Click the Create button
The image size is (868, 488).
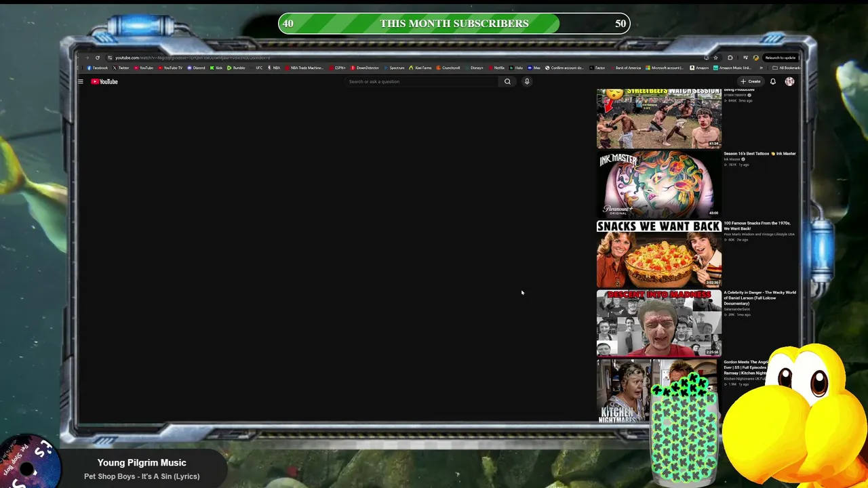pos(751,81)
